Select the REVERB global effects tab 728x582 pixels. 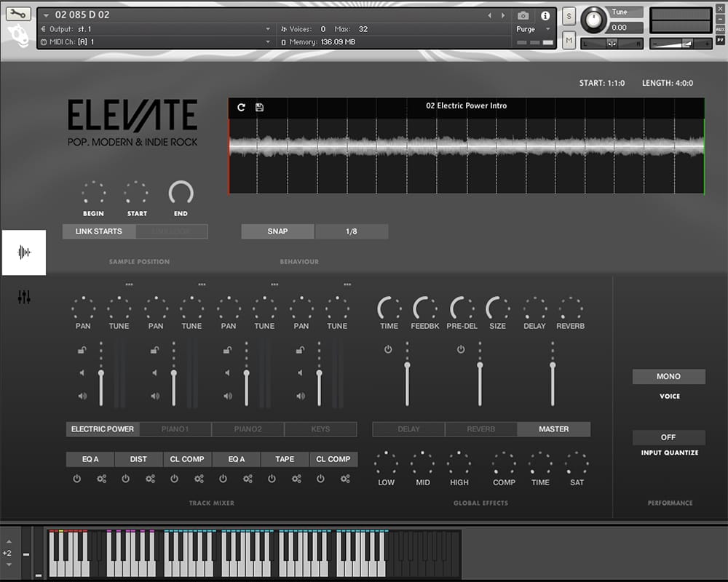(480, 429)
